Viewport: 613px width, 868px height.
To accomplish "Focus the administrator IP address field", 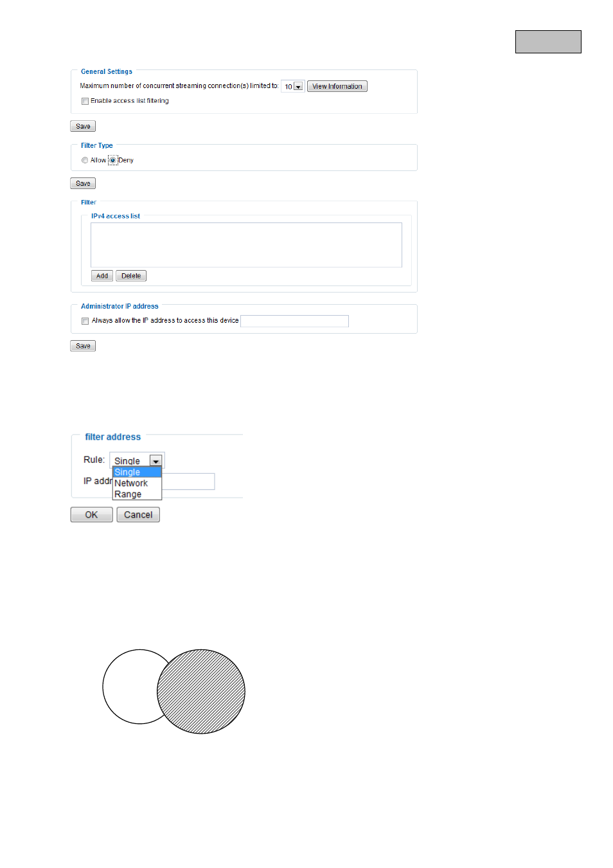I will (294, 321).
